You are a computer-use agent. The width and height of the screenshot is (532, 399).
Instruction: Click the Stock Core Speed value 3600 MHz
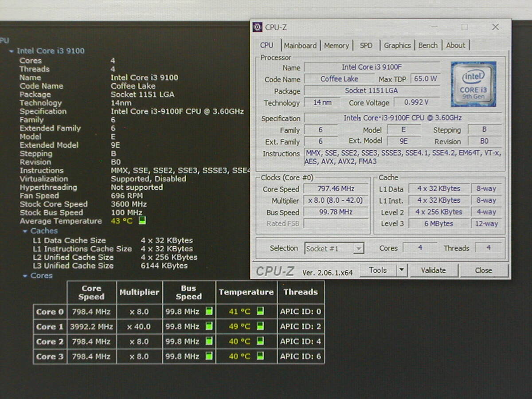129,204
